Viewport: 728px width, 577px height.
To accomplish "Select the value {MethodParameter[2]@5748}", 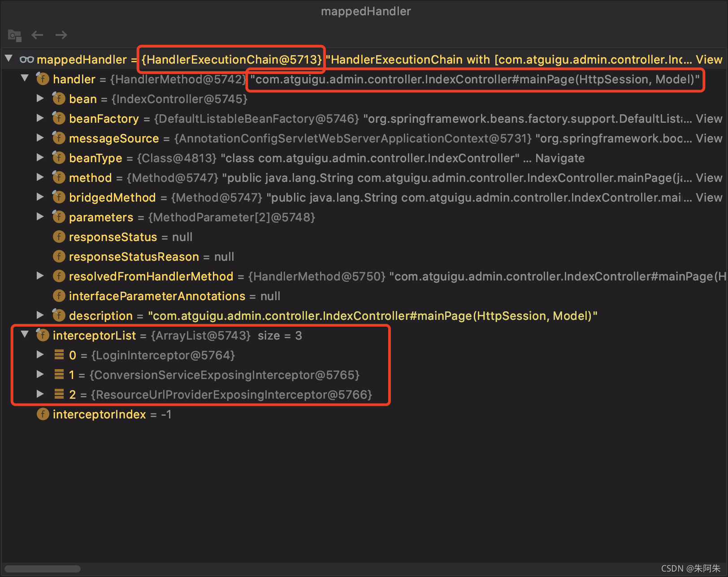I will [x=232, y=217].
